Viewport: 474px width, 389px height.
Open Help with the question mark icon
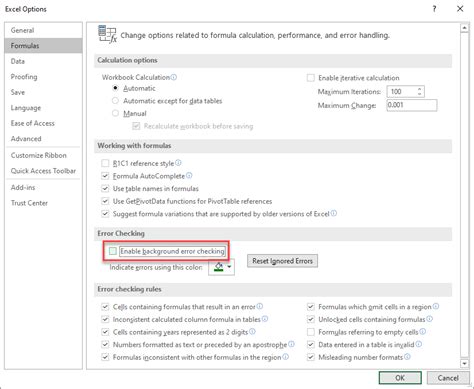point(434,9)
